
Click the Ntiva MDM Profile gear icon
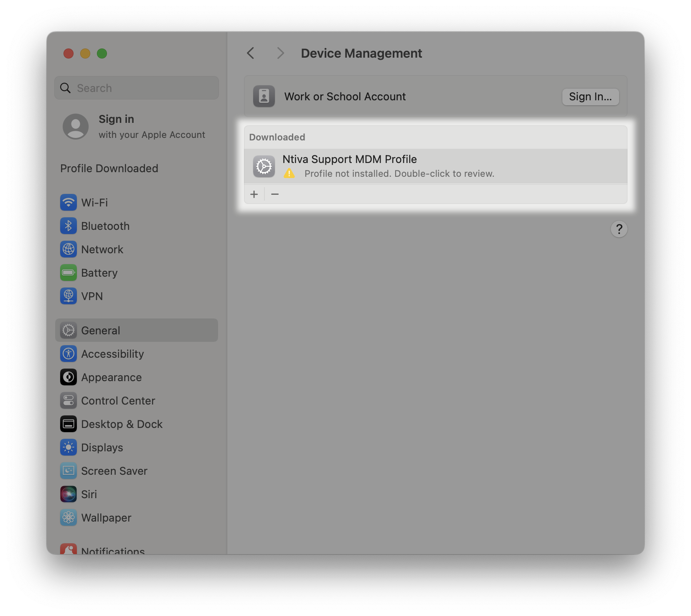[x=264, y=166]
